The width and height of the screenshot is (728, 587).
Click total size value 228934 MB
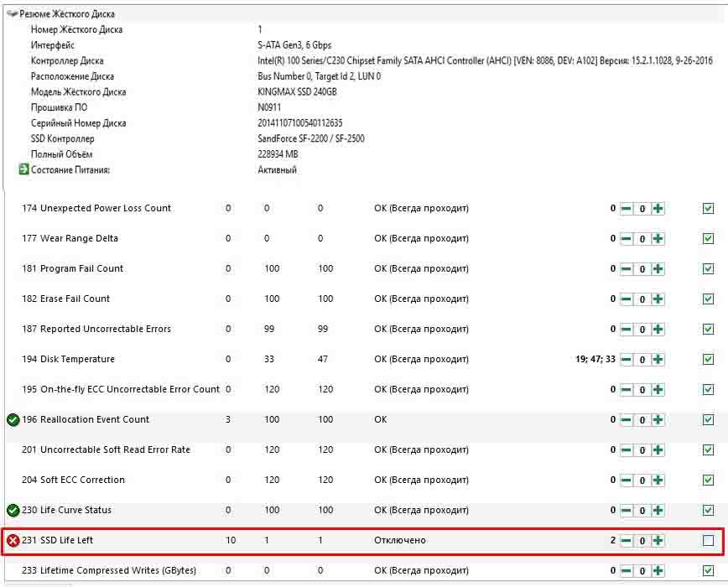pos(278,154)
